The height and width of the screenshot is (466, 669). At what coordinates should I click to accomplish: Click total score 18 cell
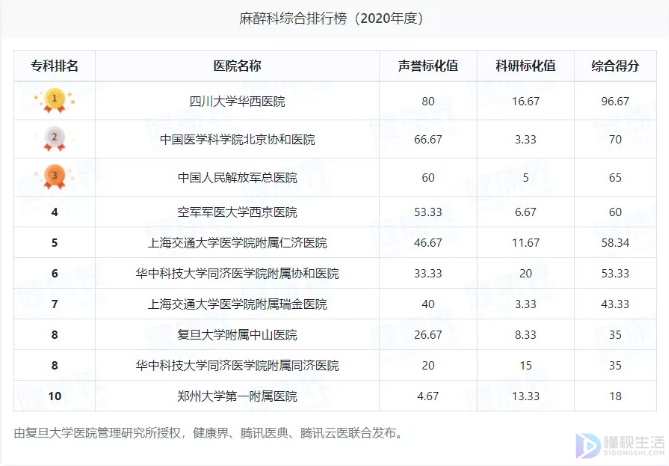click(615, 396)
